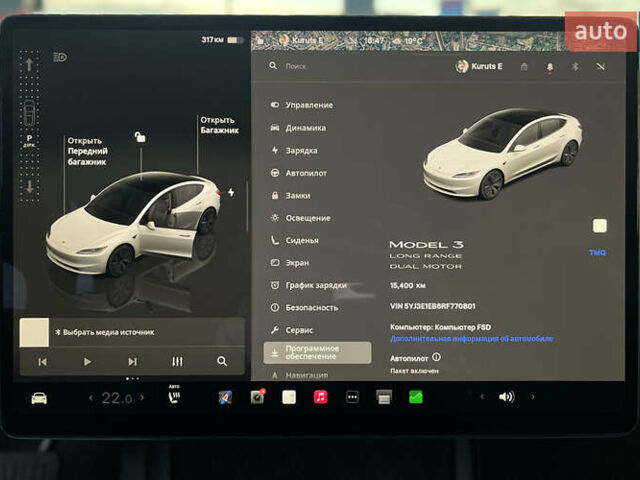Open the Kuruts E driver profile menu

click(479, 67)
